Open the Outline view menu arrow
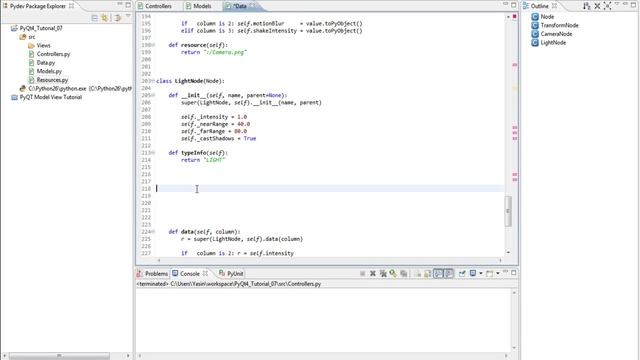This screenshot has width=640, height=360. [x=617, y=4]
